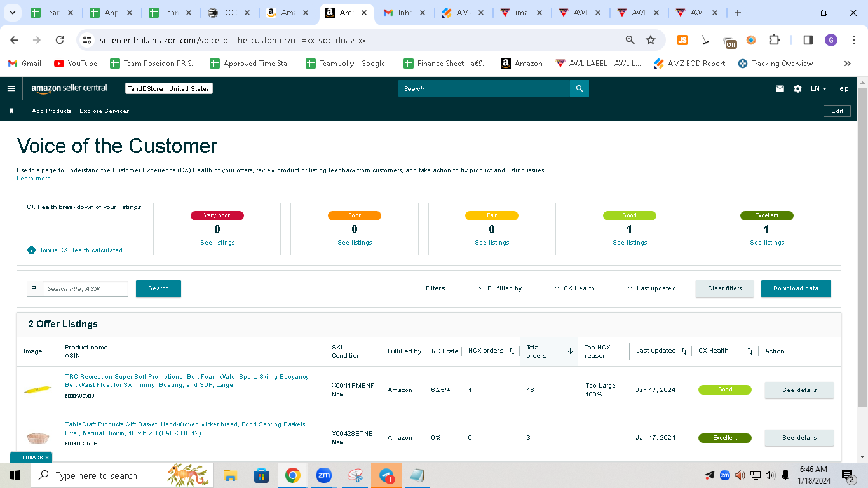
Task: Click the info icon for CX Health calculation
Action: [31, 250]
